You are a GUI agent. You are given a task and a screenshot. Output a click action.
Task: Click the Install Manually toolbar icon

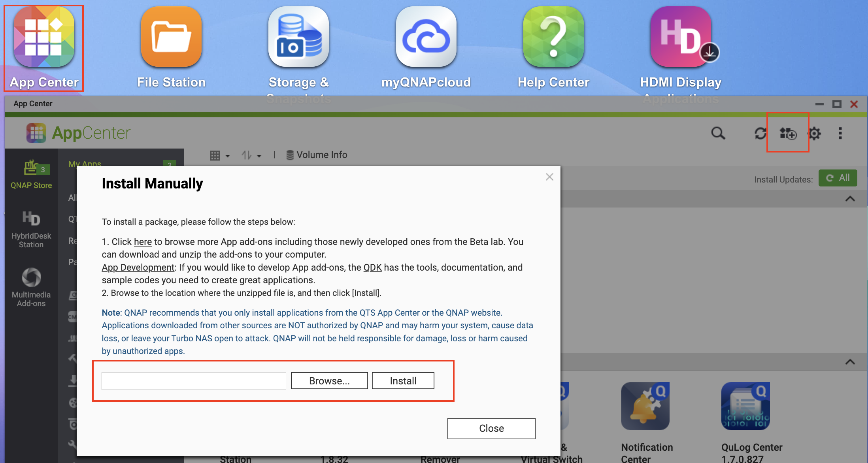tap(788, 133)
